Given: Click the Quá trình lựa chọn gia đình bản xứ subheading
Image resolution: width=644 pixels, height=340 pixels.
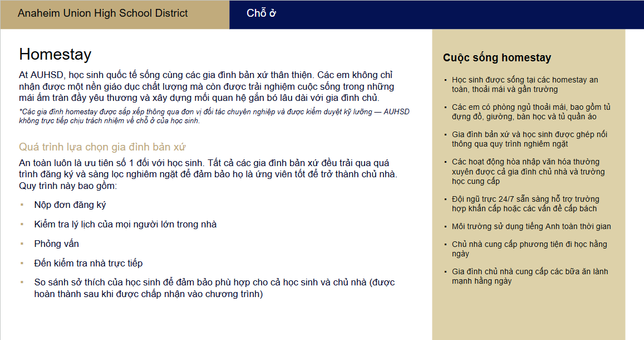Looking at the screenshot, I should tap(102, 147).
